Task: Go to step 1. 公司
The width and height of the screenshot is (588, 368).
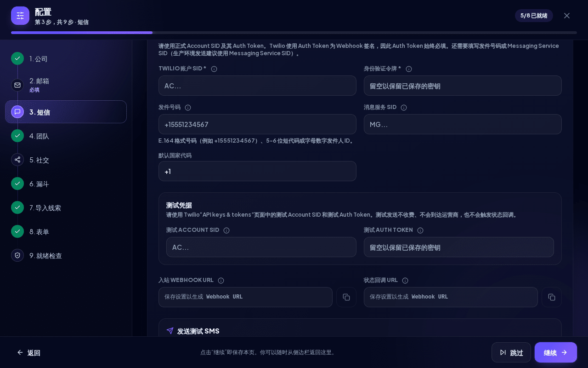Action: [x=66, y=59]
